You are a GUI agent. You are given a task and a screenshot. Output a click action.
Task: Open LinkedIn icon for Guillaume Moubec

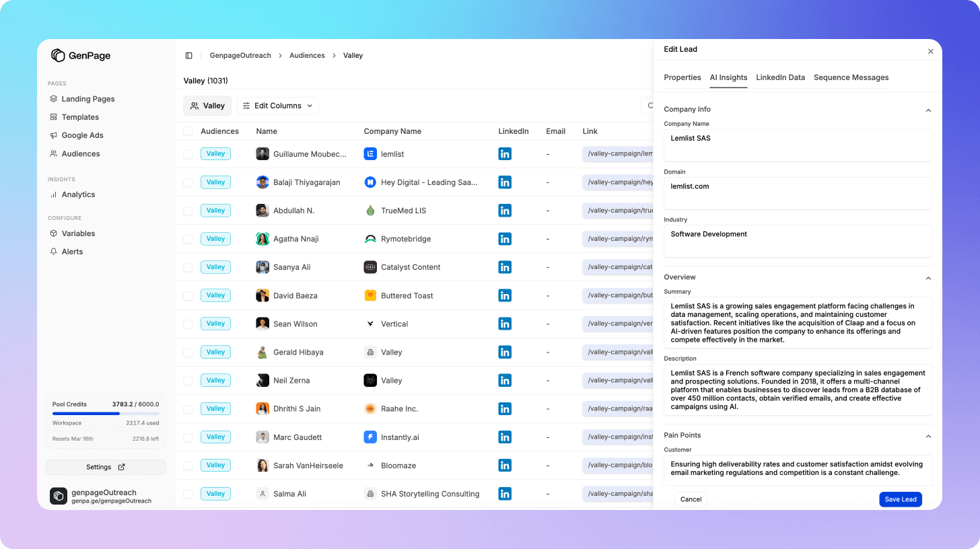(x=505, y=154)
